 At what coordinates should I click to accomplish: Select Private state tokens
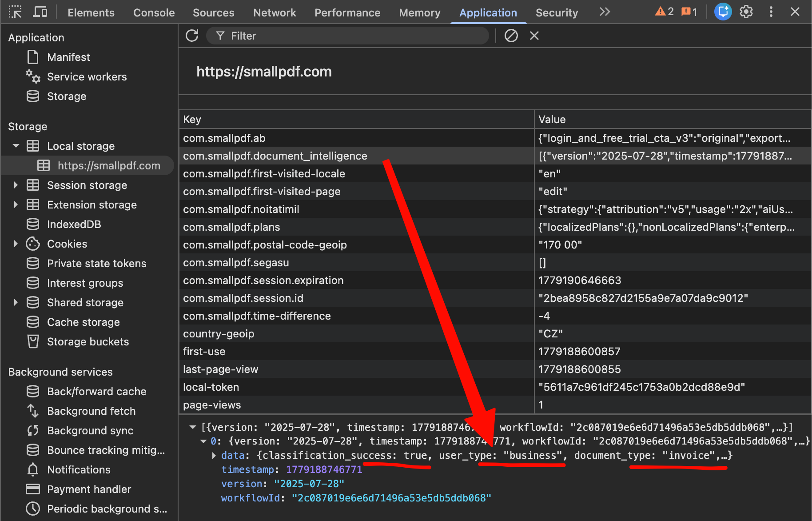point(96,263)
